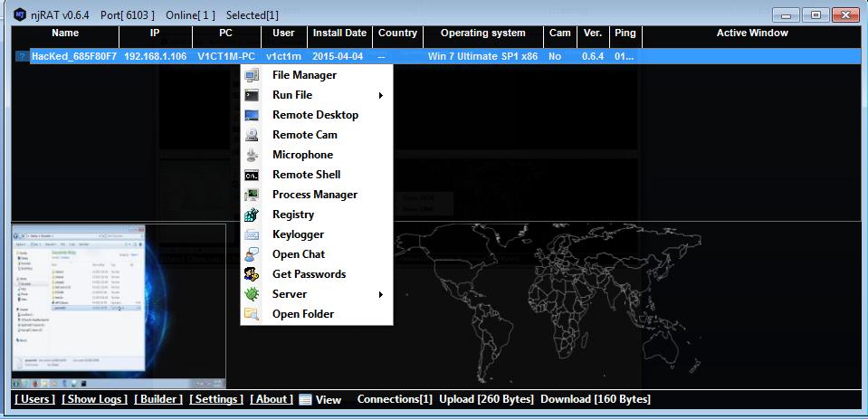Screen dimensions: 868x420
Task: Sort by the Operating system column header
Action: click(x=483, y=33)
